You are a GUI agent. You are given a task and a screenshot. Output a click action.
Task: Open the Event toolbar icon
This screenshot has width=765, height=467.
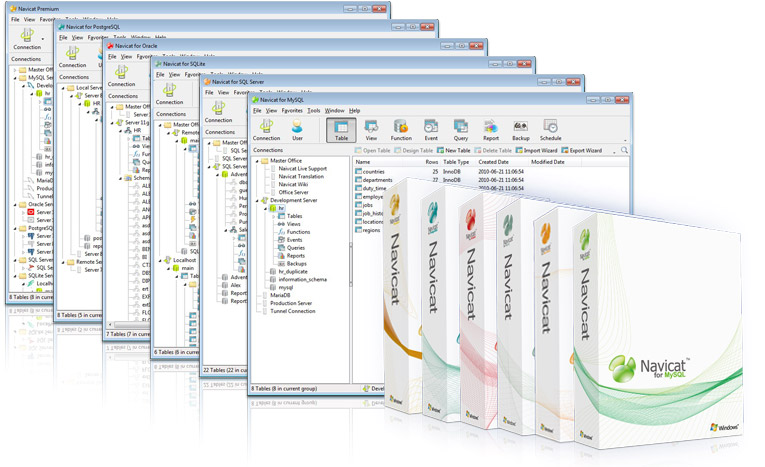[x=431, y=130]
